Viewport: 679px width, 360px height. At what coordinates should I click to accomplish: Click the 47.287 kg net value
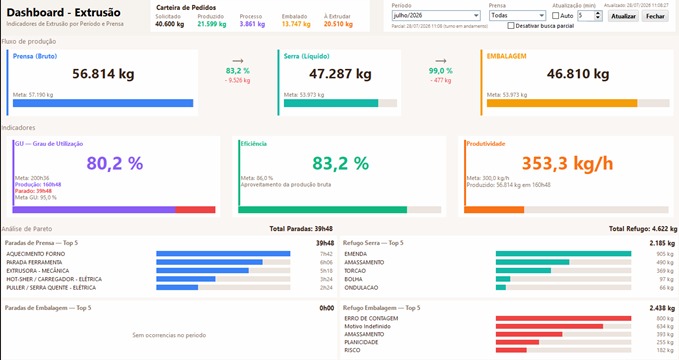(340, 74)
